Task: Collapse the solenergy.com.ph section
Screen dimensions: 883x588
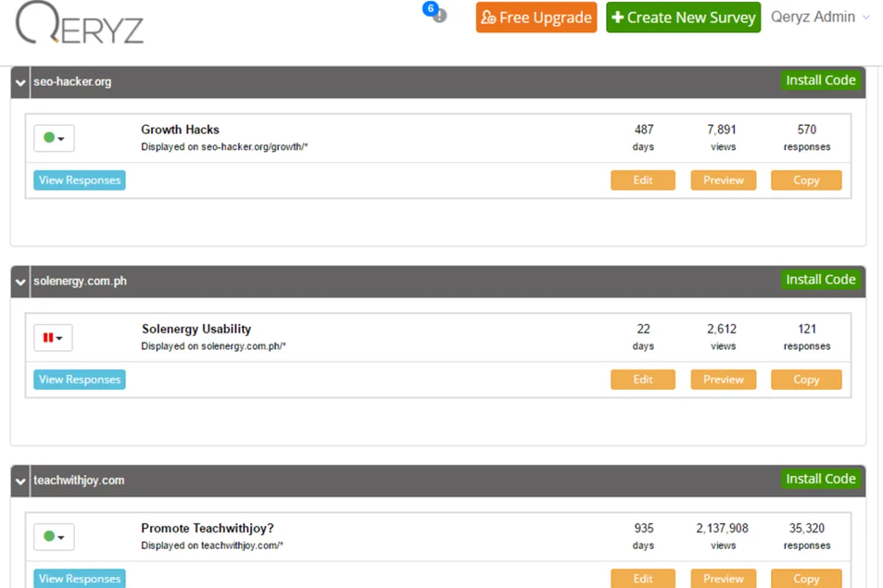Action: point(21,282)
